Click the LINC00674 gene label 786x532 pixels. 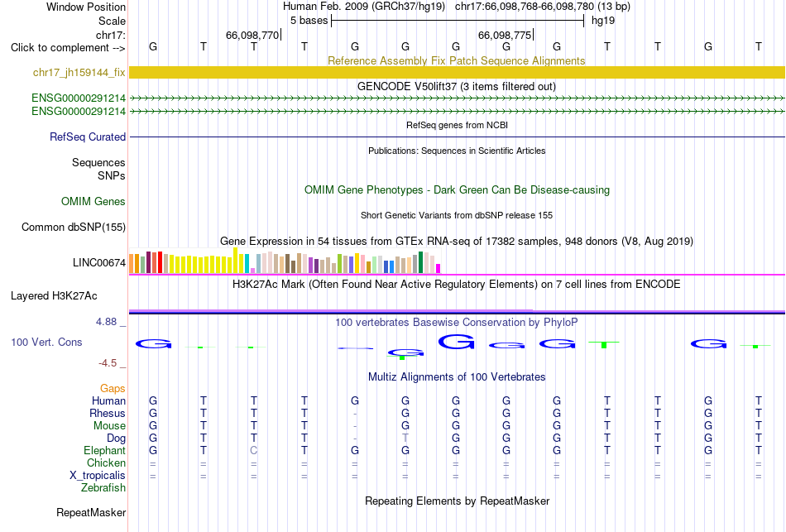pyautogui.click(x=99, y=263)
